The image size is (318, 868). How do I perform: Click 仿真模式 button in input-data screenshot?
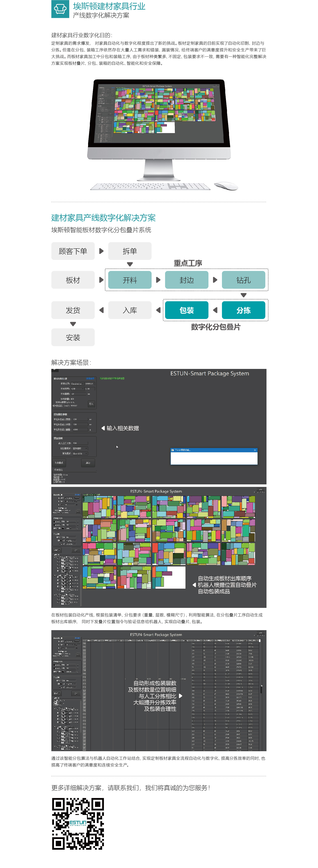pyautogui.click(x=59, y=463)
